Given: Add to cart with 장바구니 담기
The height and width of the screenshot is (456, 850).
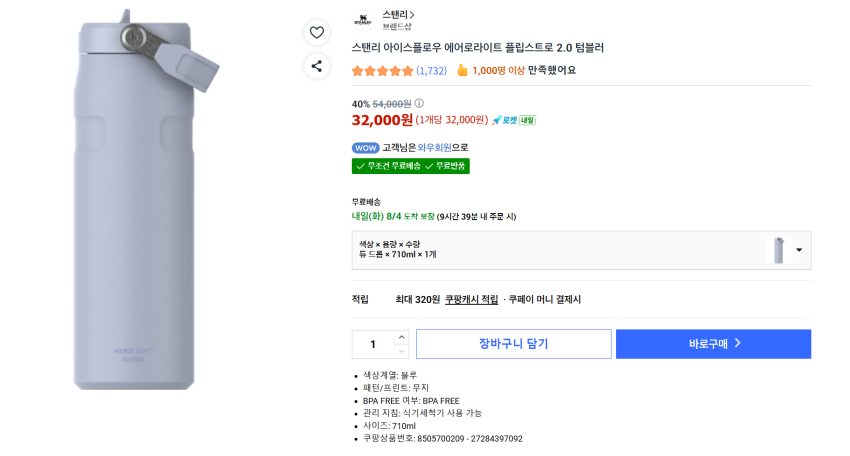Looking at the screenshot, I should click(x=513, y=344).
